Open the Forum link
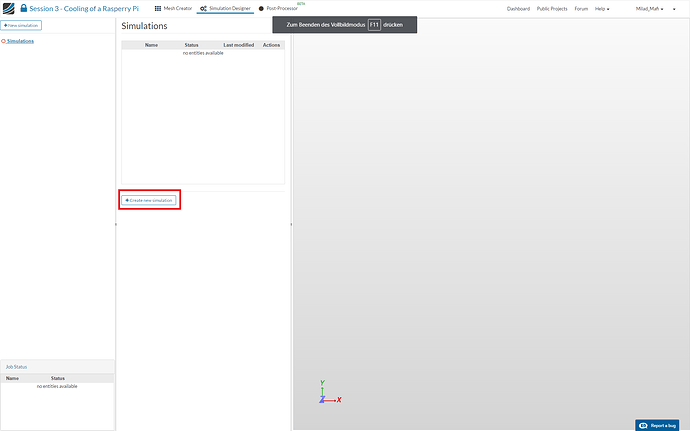 pos(581,9)
